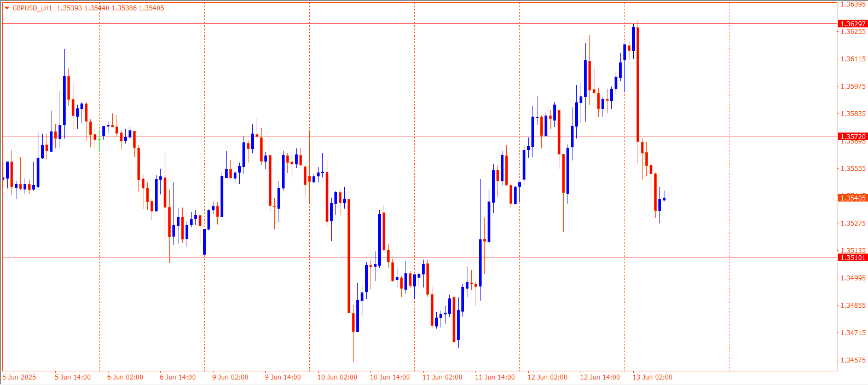Click the long red candle on 10 Jun
The width and height of the screenshot is (868, 385).
(x=349, y=256)
